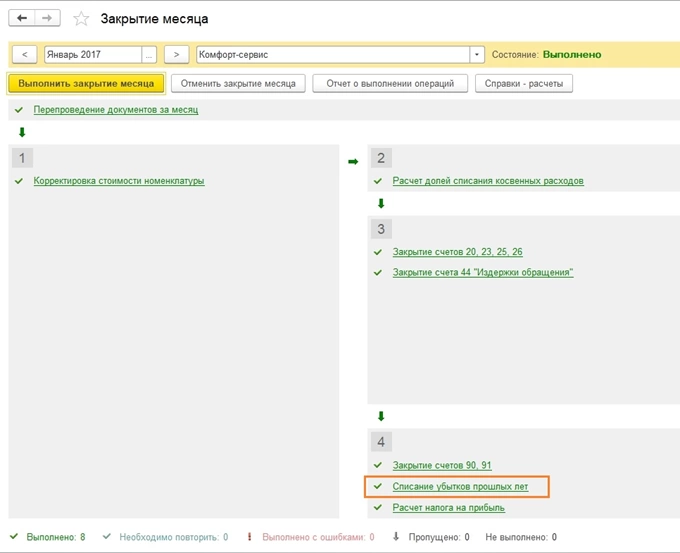Viewport: 680px width, 553px height.
Task: Open Расчет налога на прибыль link
Action: tap(448, 507)
